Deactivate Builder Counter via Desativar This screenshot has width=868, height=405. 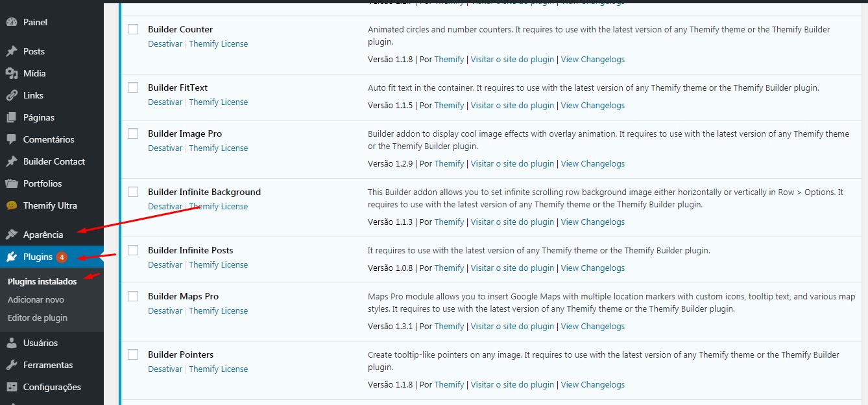(165, 44)
